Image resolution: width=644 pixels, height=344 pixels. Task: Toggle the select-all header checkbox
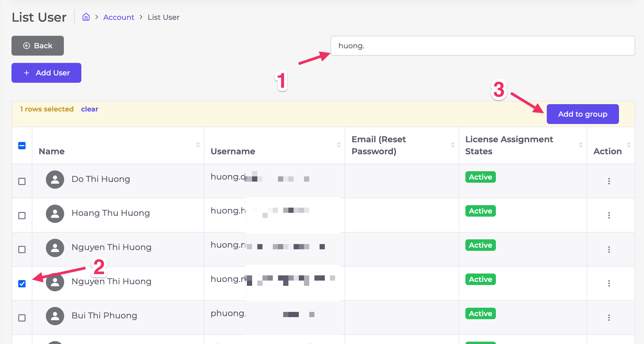22,146
